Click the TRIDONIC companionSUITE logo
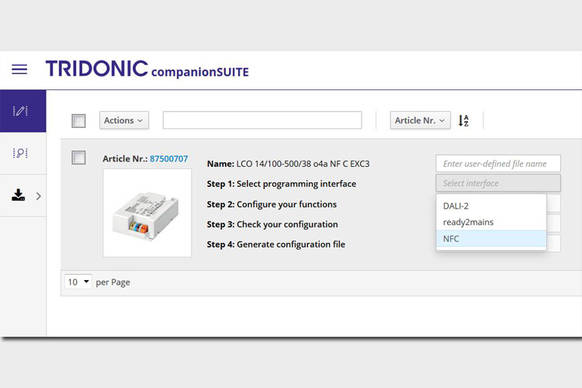Screen dimensions: 582x388 click(x=147, y=69)
